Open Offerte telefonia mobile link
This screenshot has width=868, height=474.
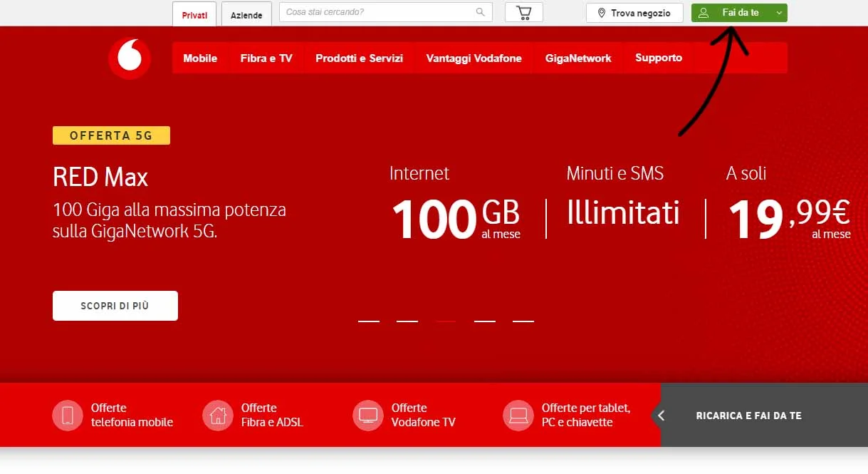coord(132,415)
